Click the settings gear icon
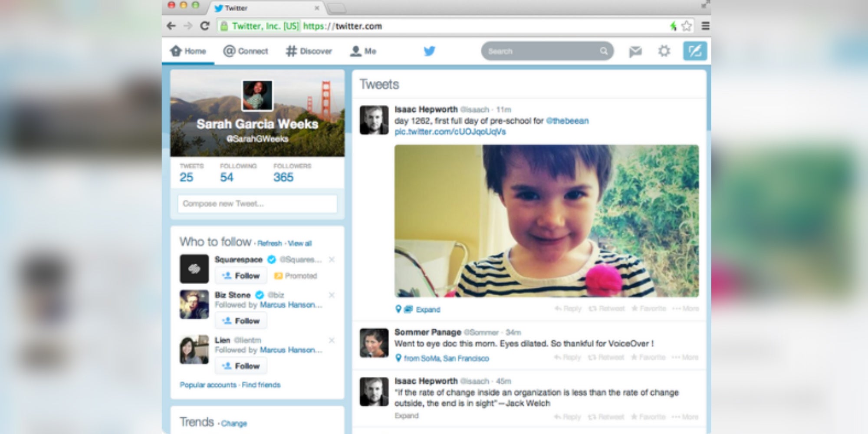 click(664, 51)
